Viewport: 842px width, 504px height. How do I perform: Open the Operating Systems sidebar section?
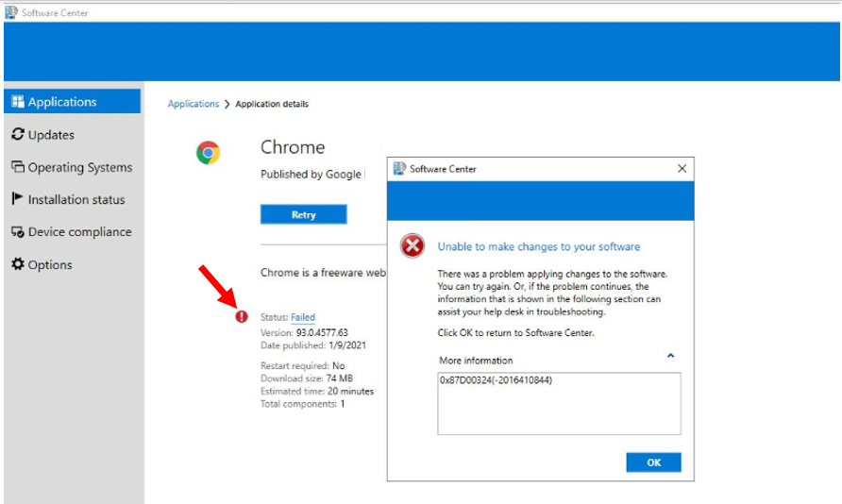click(72, 167)
